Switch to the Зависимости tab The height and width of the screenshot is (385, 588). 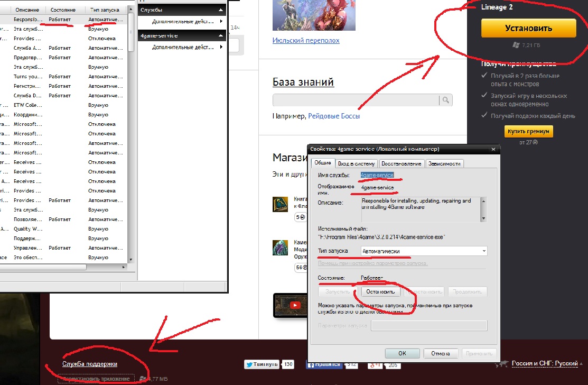[444, 163]
